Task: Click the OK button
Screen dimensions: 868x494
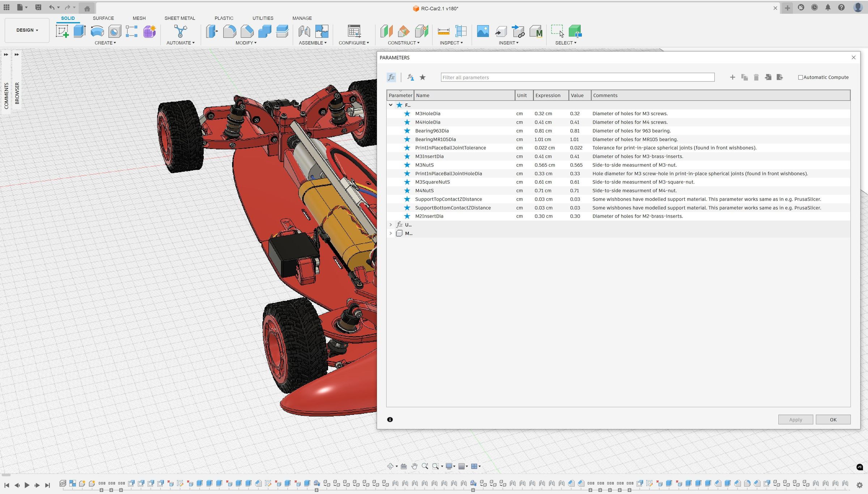Action: [833, 420]
